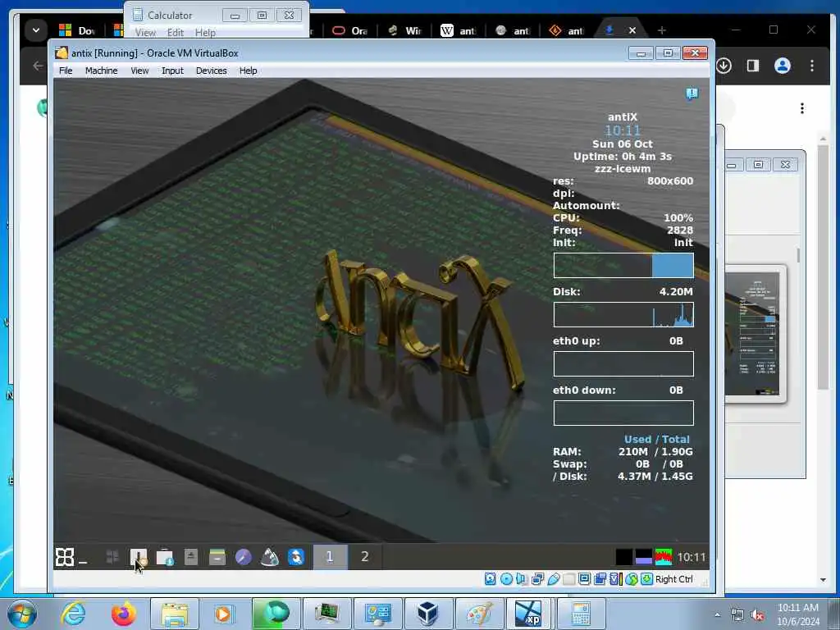Click the USB indicator in VirtualBox status bar

point(554,579)
